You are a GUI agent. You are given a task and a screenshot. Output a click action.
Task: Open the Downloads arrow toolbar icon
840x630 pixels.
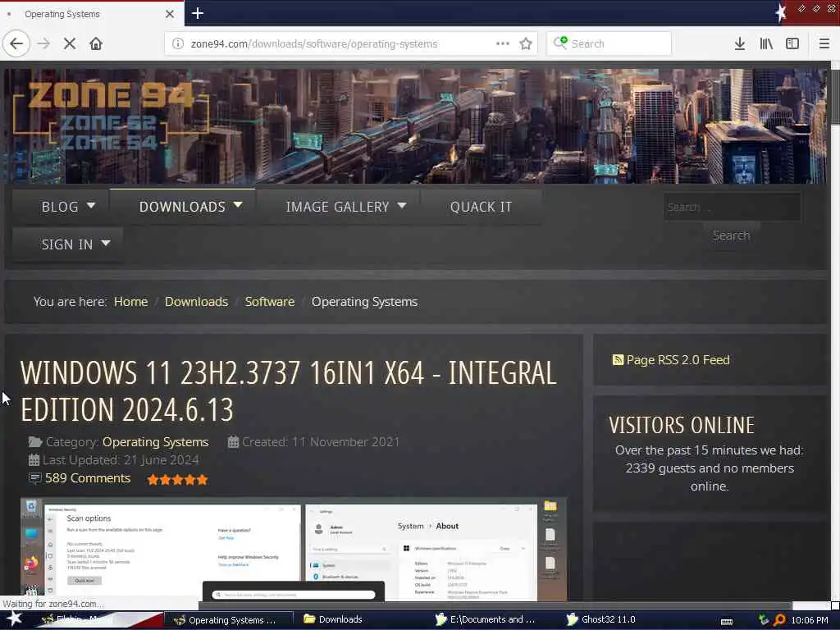pos(740,43)
